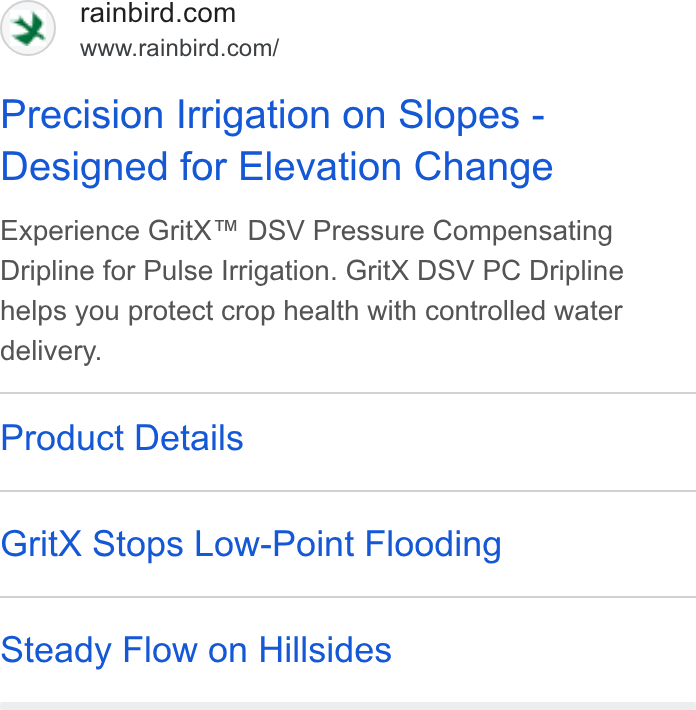Click the gray bar below Steady Flow link
This screenshot has height=710, width=696.
click(348, 706)
